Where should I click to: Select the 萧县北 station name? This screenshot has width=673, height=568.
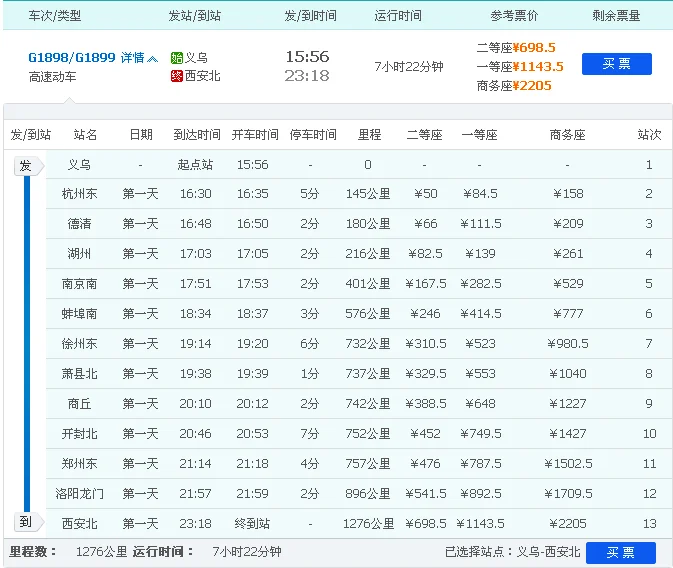tap(79, 374)
